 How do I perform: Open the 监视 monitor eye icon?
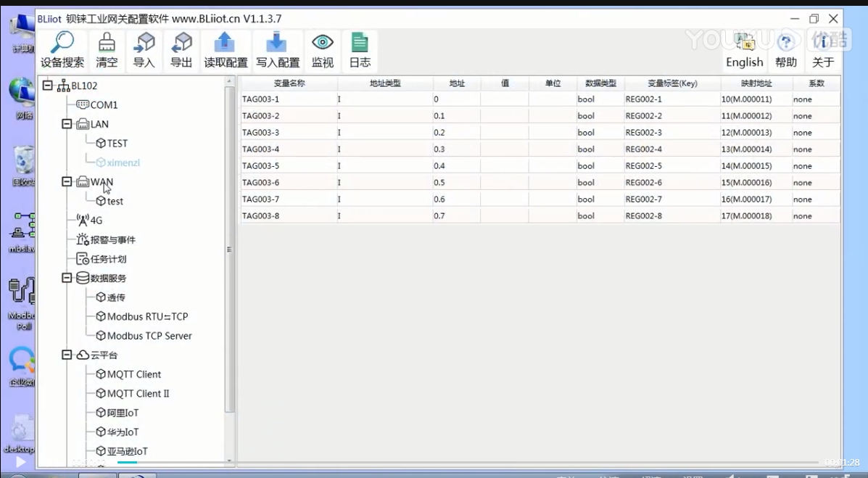pos(322,43)
